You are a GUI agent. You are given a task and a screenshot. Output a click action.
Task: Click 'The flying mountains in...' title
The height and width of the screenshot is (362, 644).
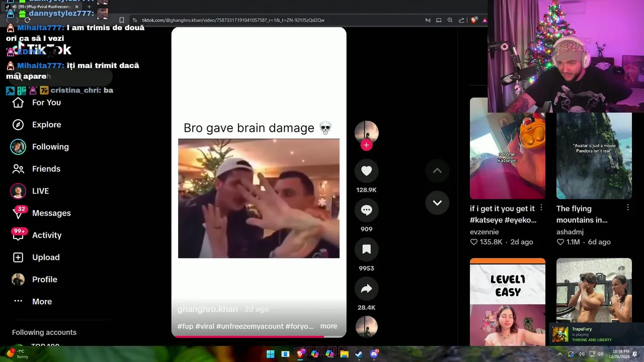click(x=582, y=214)
